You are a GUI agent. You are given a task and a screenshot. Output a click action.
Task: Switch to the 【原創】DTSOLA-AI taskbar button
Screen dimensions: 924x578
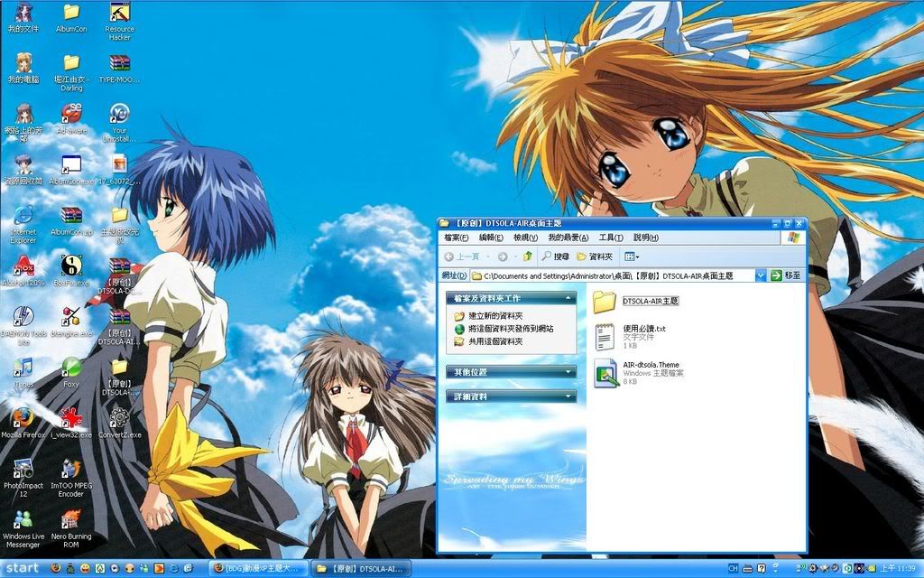tap(361, 569)
